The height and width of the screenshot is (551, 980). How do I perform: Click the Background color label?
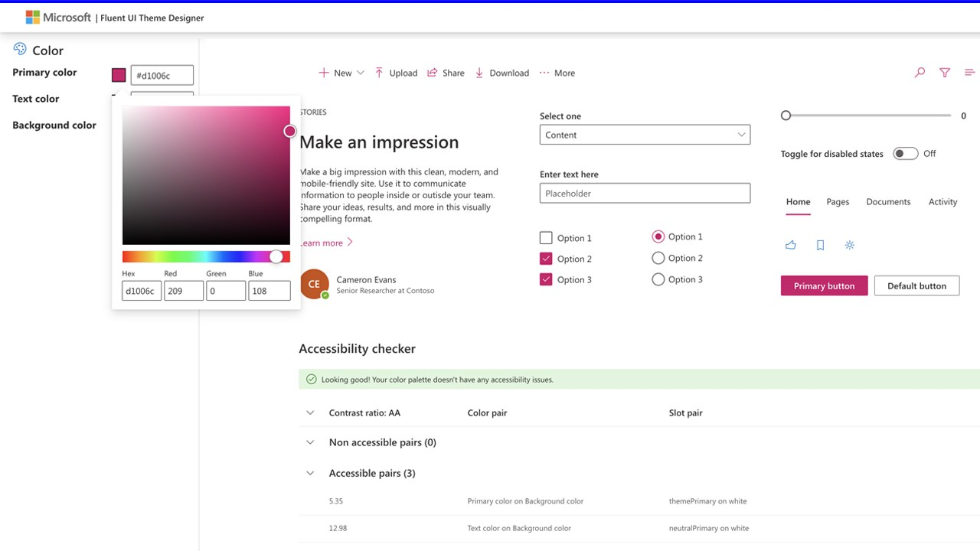pyautogui.click(x=54, y=125)
